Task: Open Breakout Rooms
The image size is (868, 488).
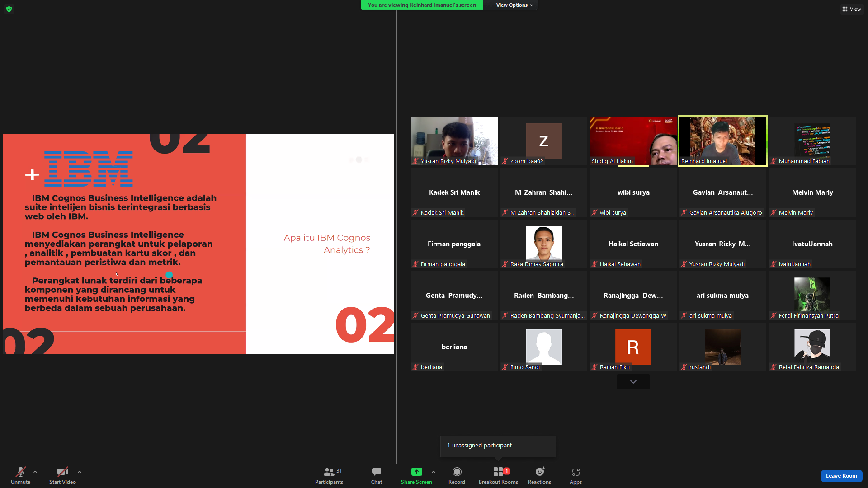Action: [x=498, y=475]
